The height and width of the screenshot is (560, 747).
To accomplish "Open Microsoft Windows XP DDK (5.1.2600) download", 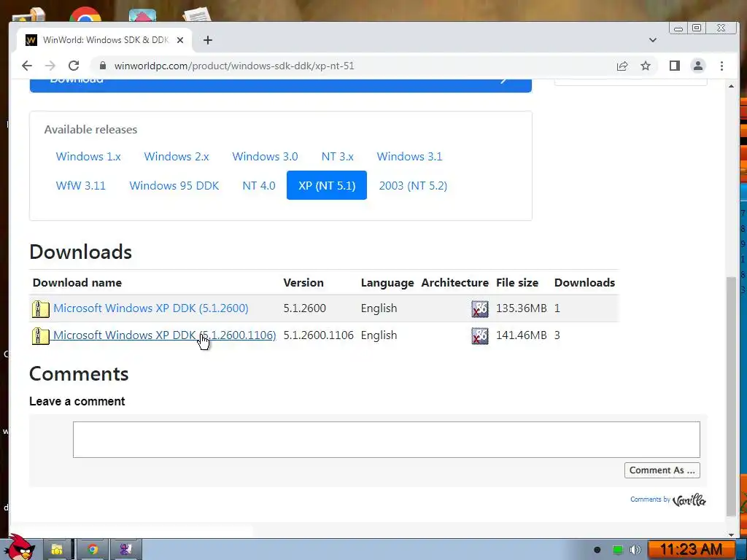I will click(x=150, y=308).
